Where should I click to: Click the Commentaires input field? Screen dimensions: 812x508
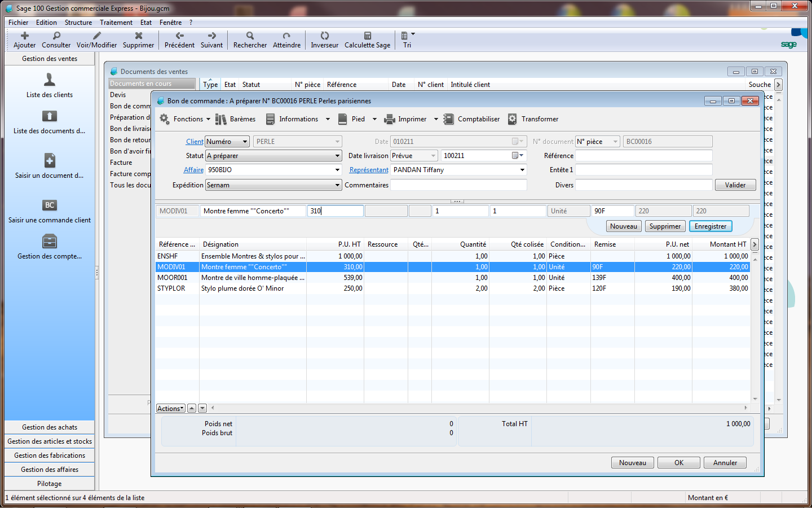tap(458, 185)
